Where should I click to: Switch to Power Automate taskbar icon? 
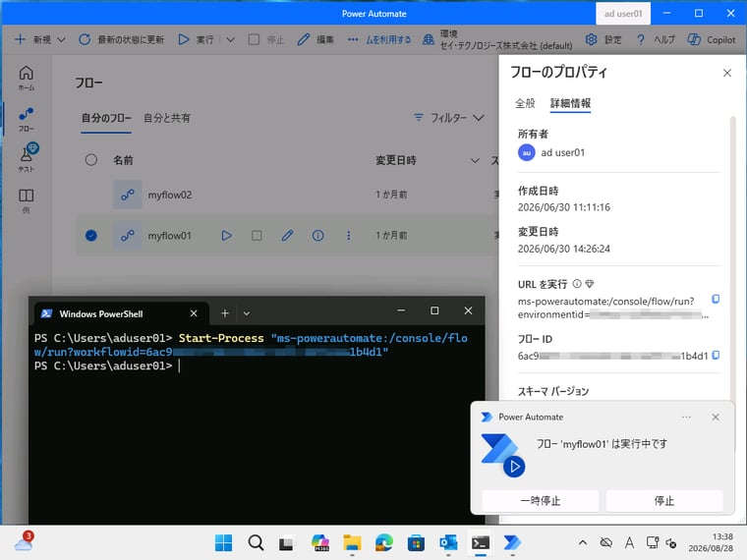512,542
